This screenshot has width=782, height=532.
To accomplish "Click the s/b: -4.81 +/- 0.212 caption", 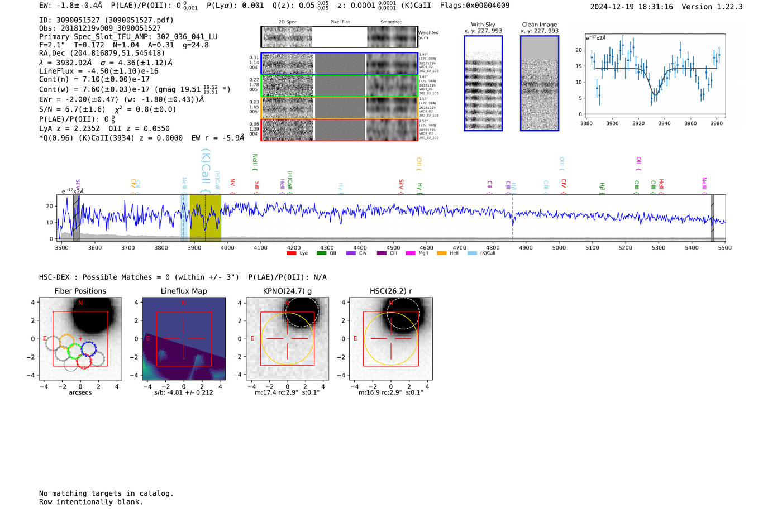I will 184,392.
